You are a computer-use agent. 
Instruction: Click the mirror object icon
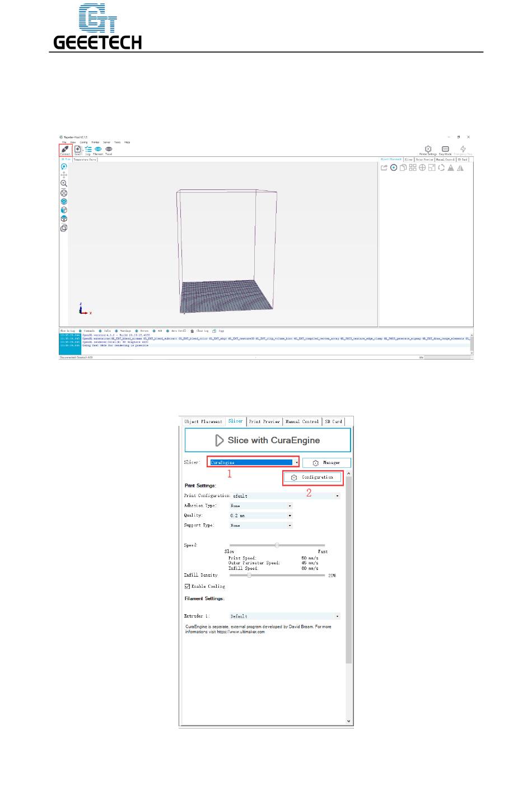[x=460, y=168]
